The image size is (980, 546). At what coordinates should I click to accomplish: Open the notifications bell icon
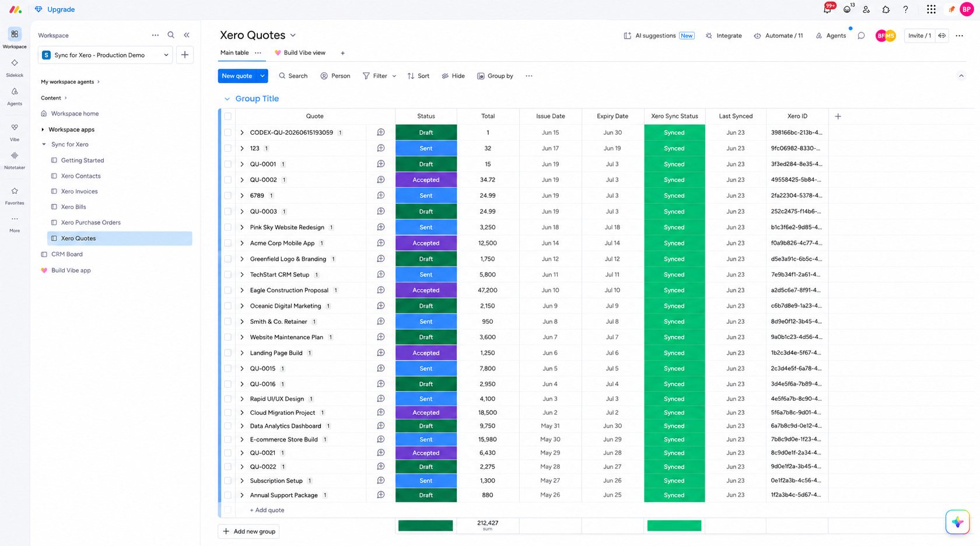pyautogui.click(x=827, y=9)
